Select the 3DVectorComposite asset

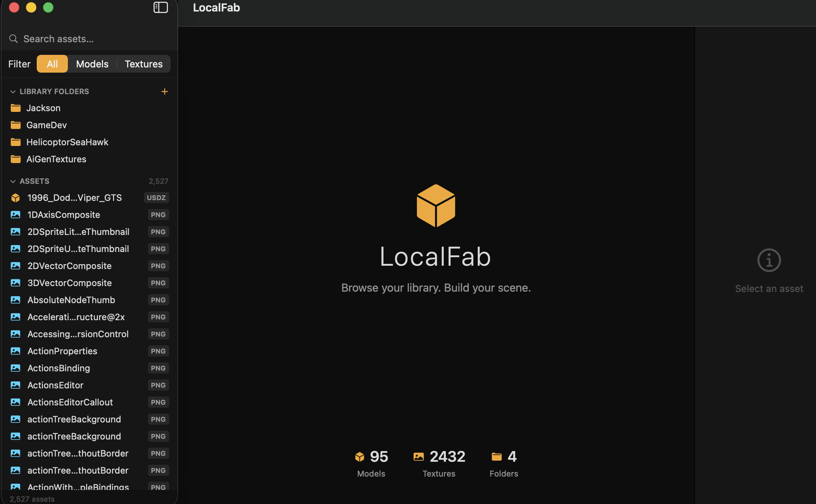click(89, 283)
